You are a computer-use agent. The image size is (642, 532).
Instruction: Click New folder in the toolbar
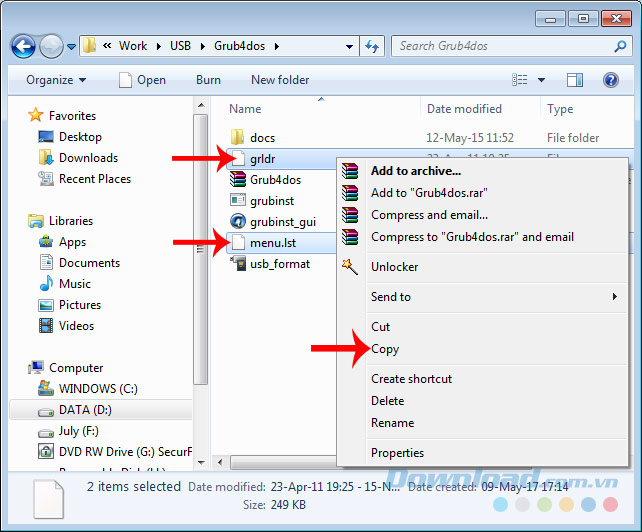coord(280,80)
